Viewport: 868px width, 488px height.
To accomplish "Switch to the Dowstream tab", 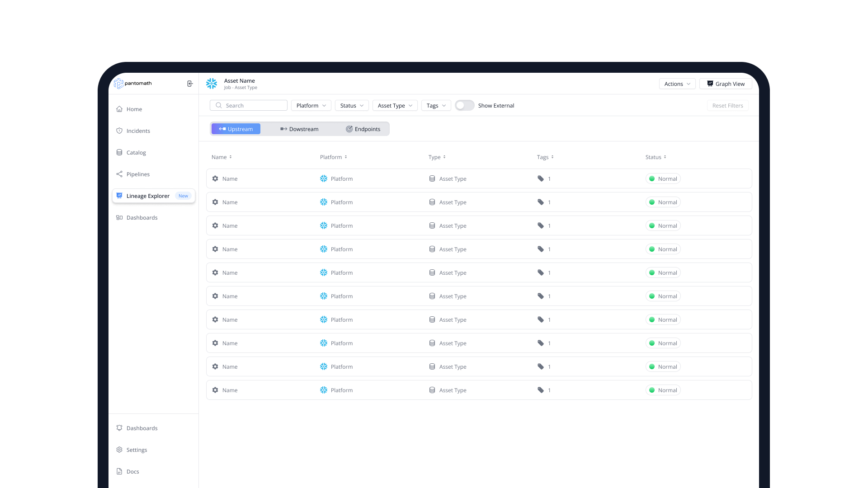I will tap(299, 129).
